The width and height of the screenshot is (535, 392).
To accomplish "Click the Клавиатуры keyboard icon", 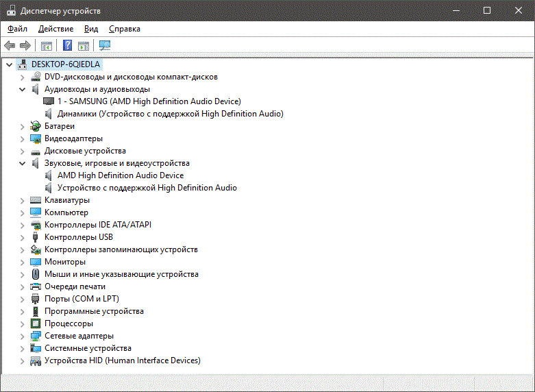I will (36, 200).
